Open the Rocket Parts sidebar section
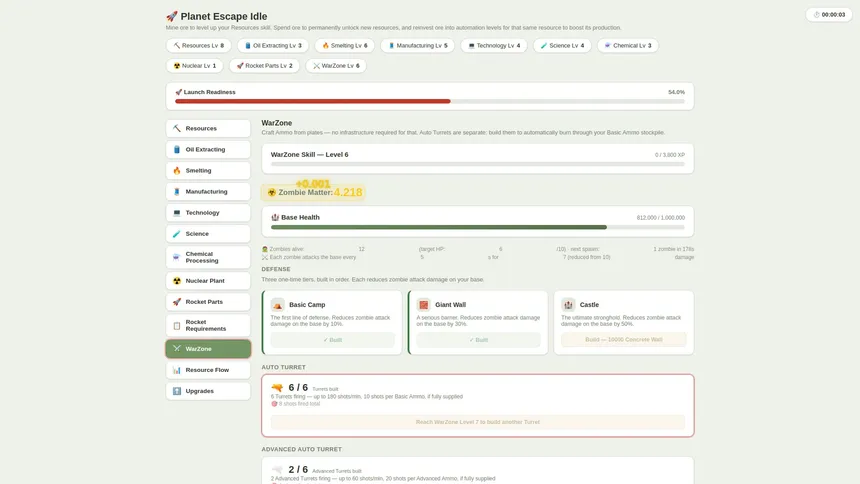 click(208, 302)
